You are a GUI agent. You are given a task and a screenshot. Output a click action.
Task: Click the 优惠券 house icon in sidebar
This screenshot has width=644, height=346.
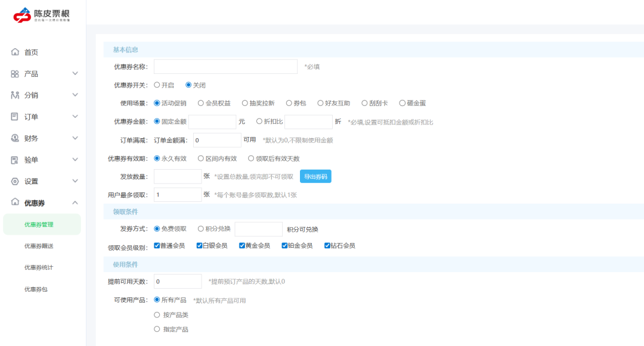click(x=15, y=202)
